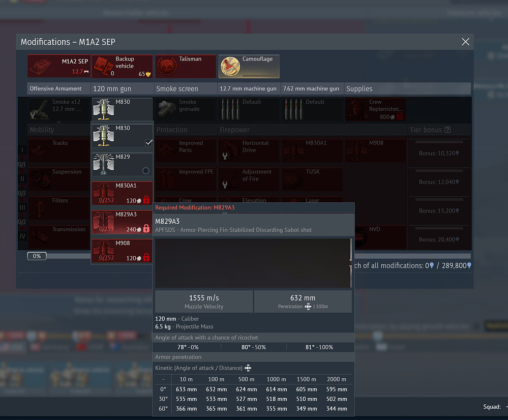
Task: Open the Talisman option
Action: [x=186, y=66]
